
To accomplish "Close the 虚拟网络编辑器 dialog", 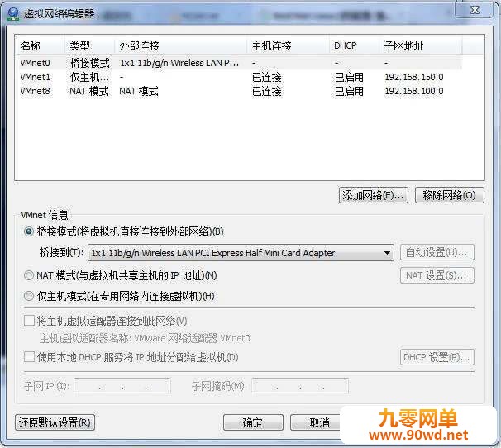I will pos(475,10).
